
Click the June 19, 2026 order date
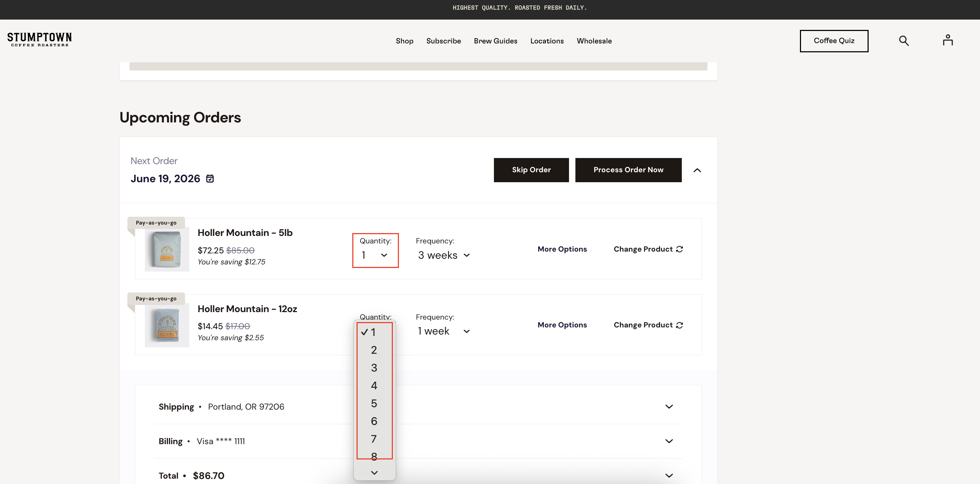[x=165, y=178]
